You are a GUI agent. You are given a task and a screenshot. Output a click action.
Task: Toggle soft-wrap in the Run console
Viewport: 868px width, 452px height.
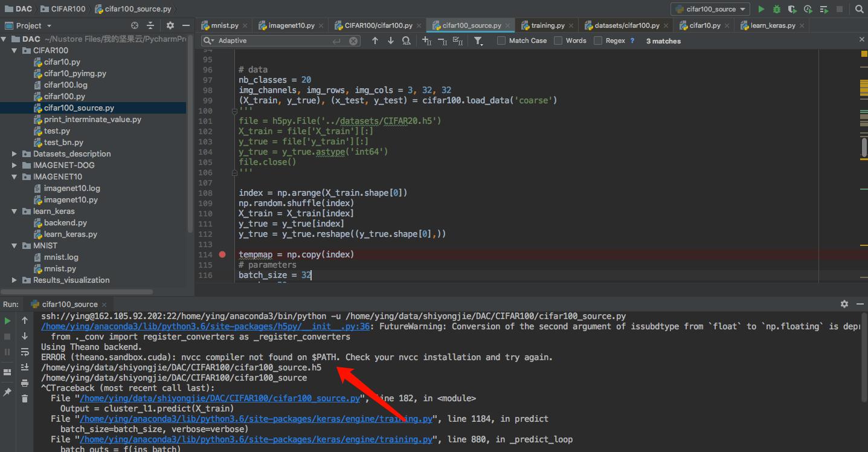25,352
